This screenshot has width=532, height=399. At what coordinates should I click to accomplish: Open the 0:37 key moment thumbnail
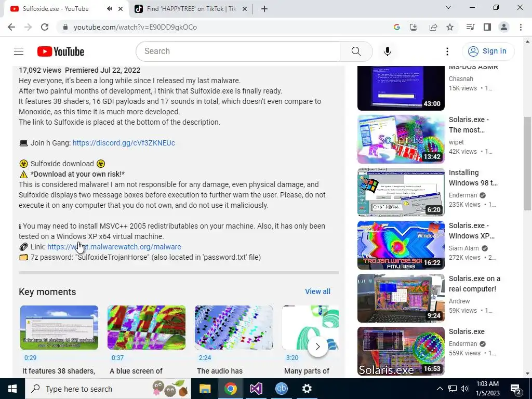tap(147, 327)
